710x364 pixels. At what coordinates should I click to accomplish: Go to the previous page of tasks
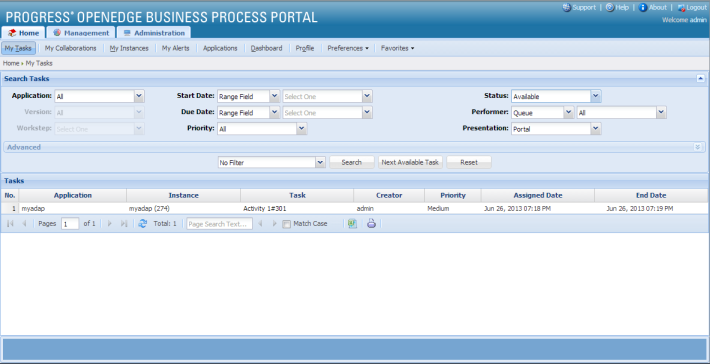24,224
